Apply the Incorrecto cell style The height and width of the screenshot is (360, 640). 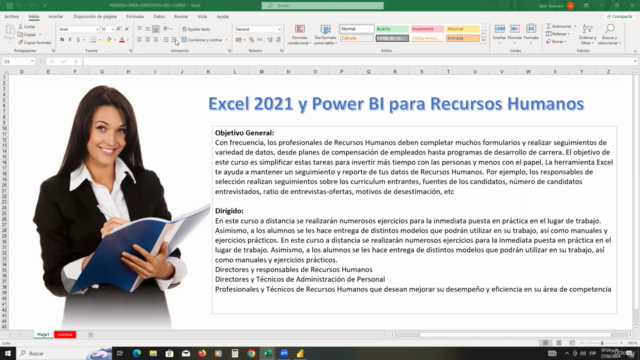tap(427, 29)
